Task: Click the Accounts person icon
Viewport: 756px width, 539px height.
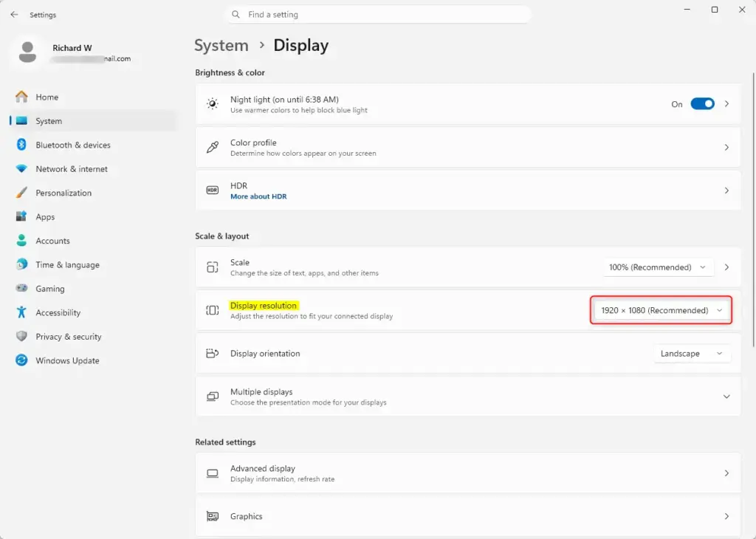Action: coord(21,241)
